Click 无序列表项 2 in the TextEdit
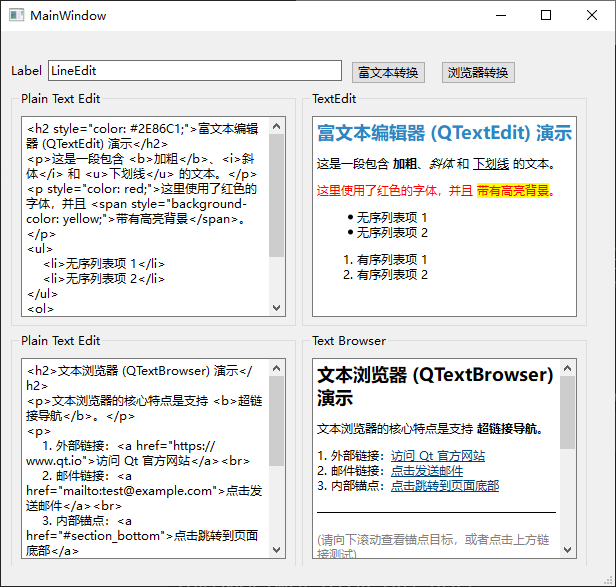The width and height of the screenshot is (616, 587). [x=392, y=232]
